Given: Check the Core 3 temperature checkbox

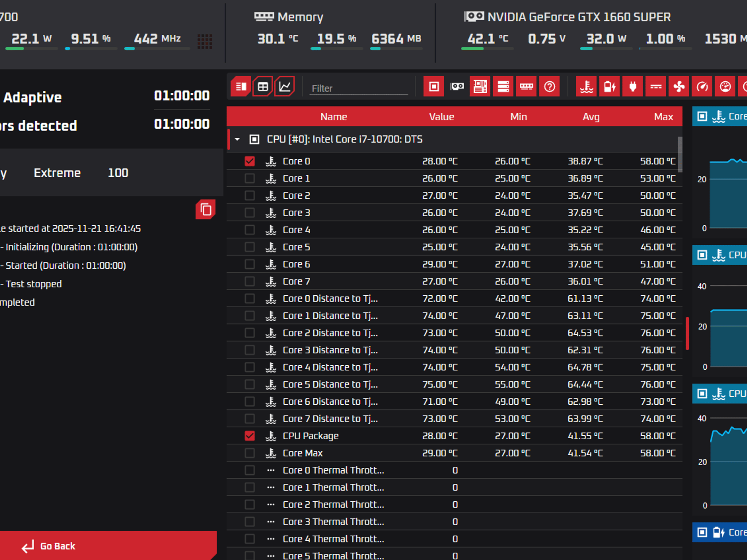Looking at the screenshot, I should (x=250, y=213).
